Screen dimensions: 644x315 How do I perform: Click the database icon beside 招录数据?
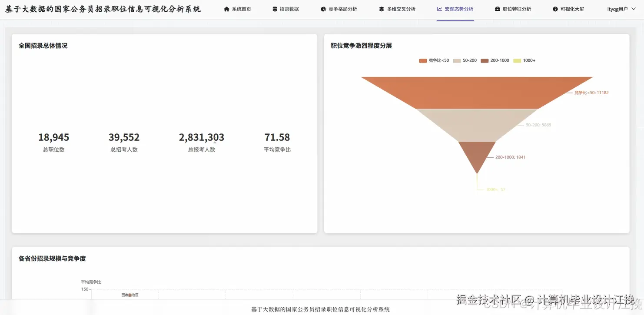[x=275, y=9]
